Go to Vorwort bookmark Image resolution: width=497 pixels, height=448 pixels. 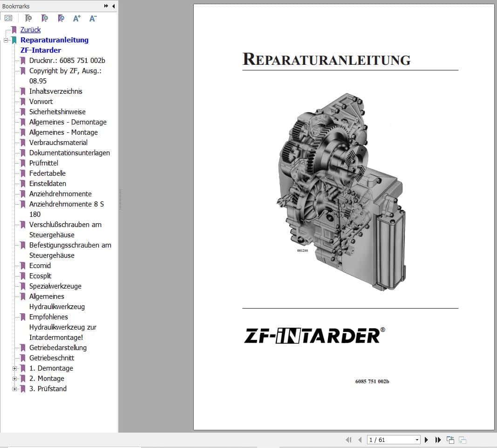(x=41, y=102)
